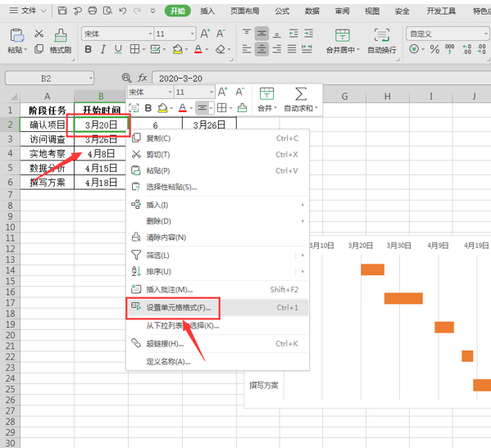Click the ribbon fill color bucket
491x448 pixels.
click(x=177, y=49)
